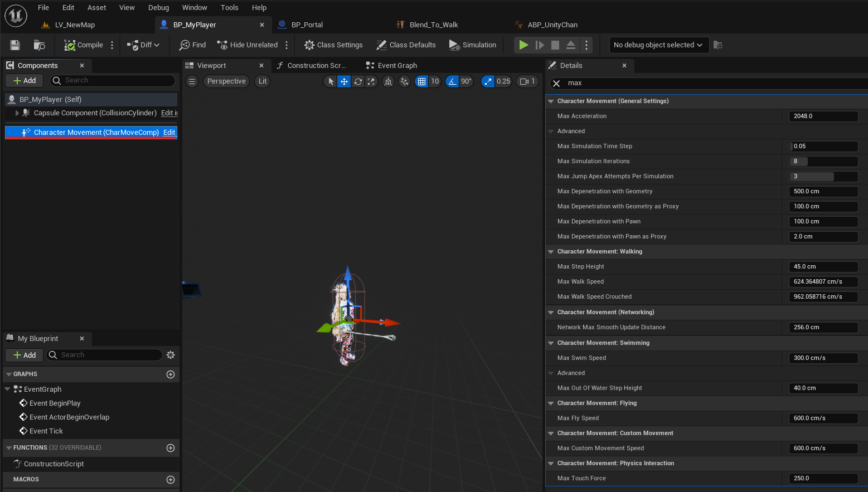The image size is (868, 492).
Task: Open Class Defaults
Action: click(x=406, y=45)
